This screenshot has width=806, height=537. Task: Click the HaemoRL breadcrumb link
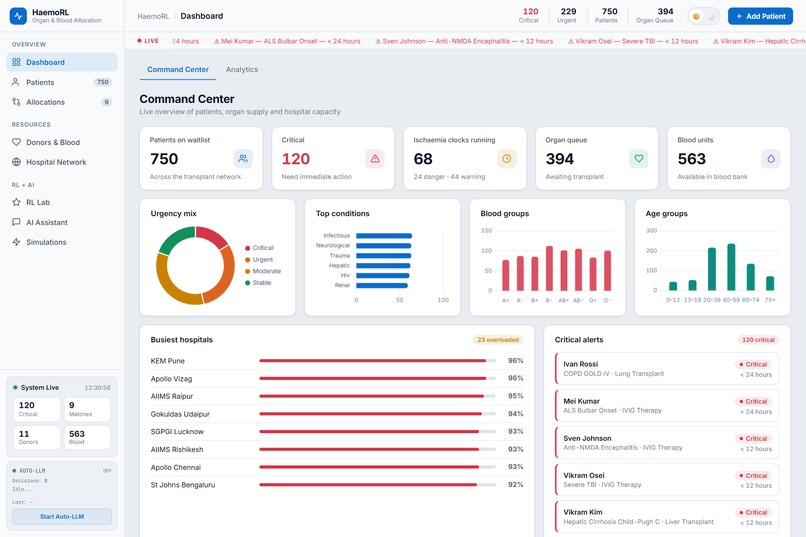click(x=153, y=16)
